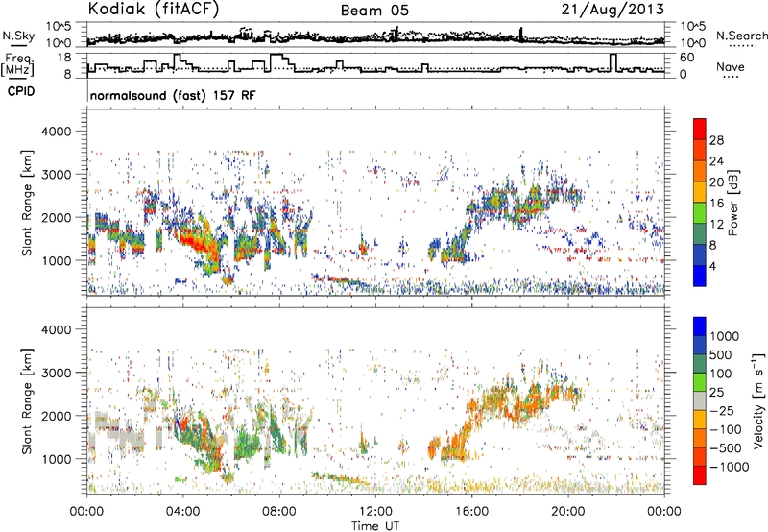Click time axis label "20:00"

pos(568,512)
